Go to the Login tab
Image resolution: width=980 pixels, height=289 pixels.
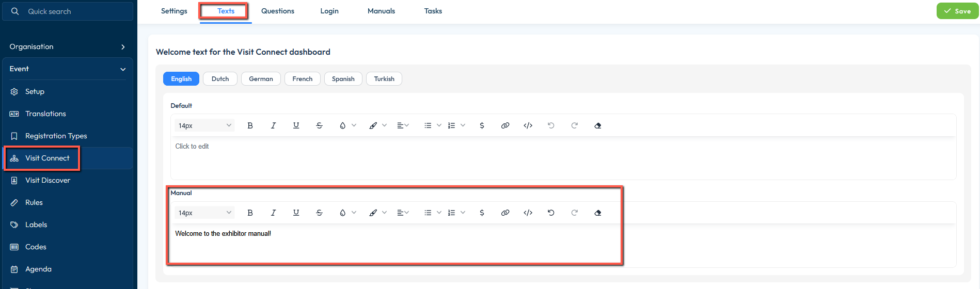tap(329, 11)
